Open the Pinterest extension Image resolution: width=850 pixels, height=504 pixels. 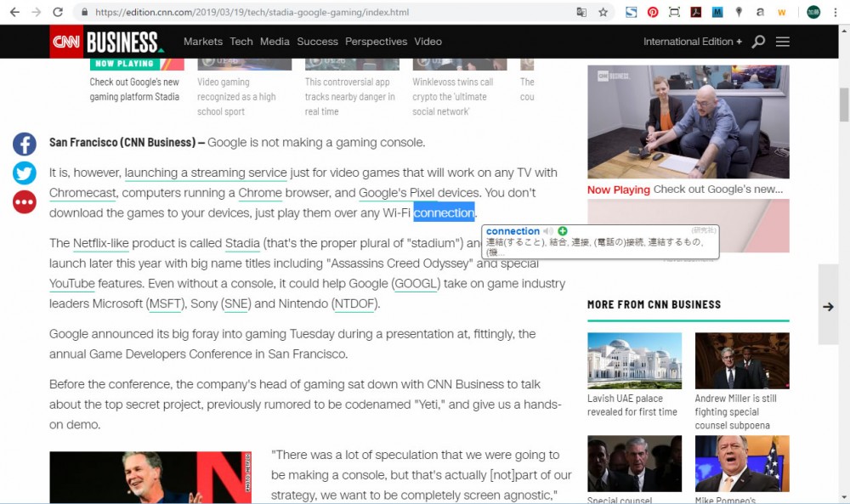(x=653, y=12)
